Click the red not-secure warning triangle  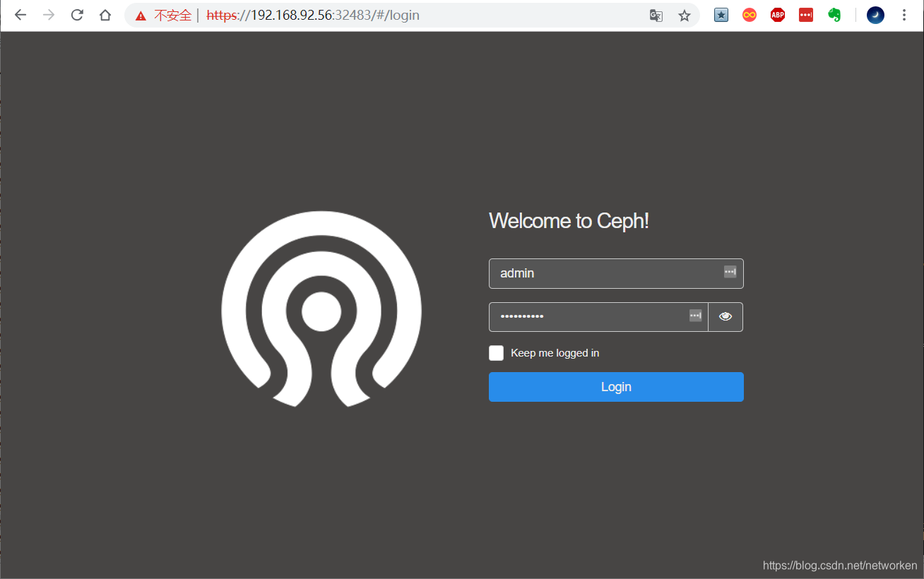tap(141, 16)
